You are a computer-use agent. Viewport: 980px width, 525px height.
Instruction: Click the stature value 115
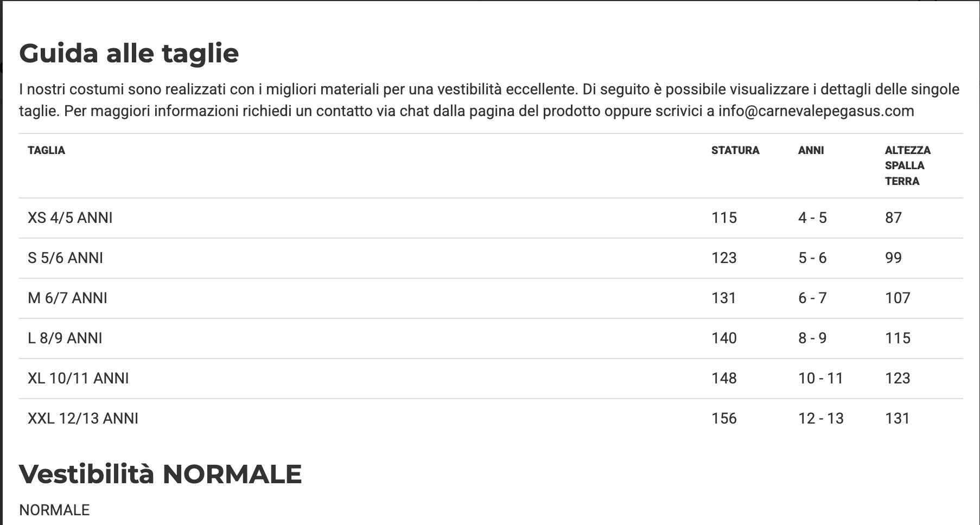click(724, 218)
